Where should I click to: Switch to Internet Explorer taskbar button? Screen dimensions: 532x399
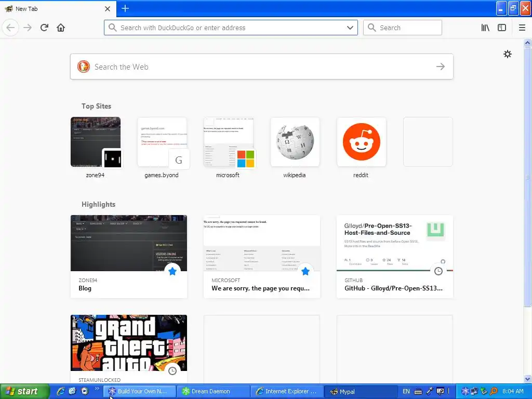point(287,392)
